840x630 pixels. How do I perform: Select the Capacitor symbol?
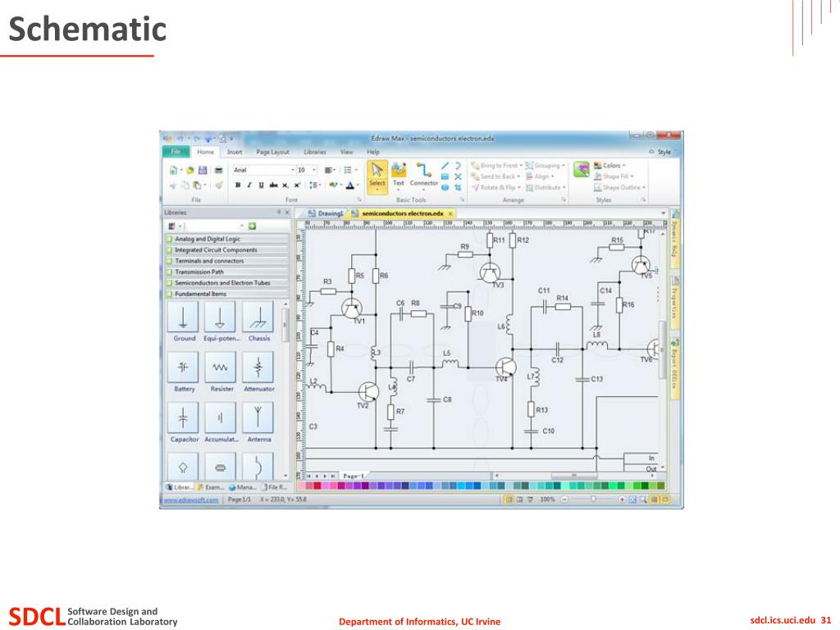click(183, 422)
